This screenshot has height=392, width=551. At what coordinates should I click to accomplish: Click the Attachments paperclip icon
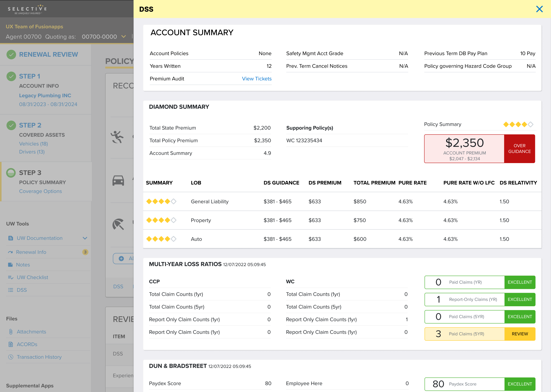[x=11, y=332]
